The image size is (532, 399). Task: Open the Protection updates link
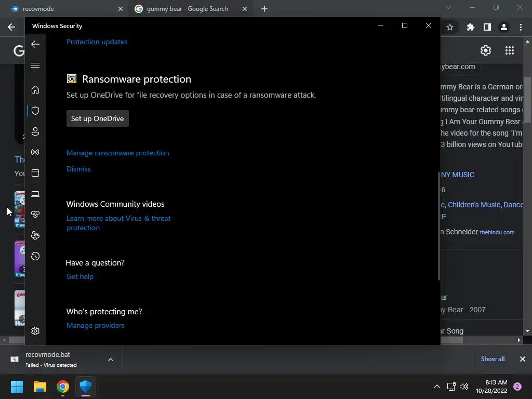pyautogui.click(x=97, y=42)
